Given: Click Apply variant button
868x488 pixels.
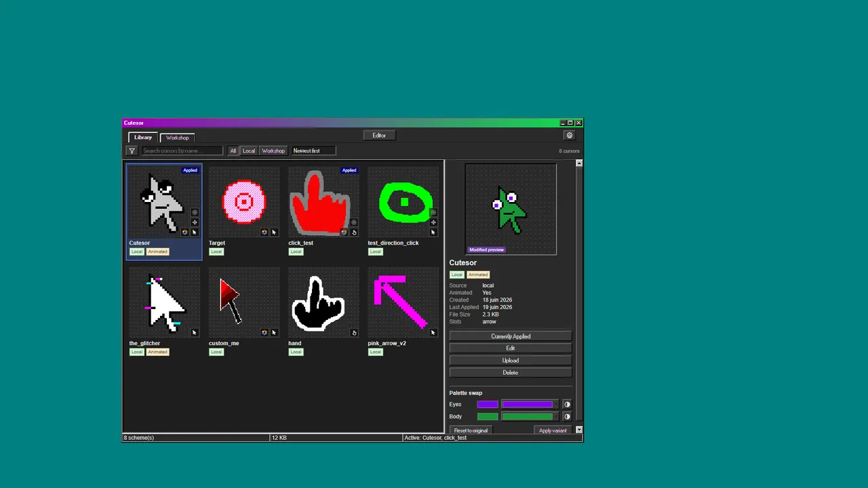Looking at the screenshot, I should pos(553,430).
